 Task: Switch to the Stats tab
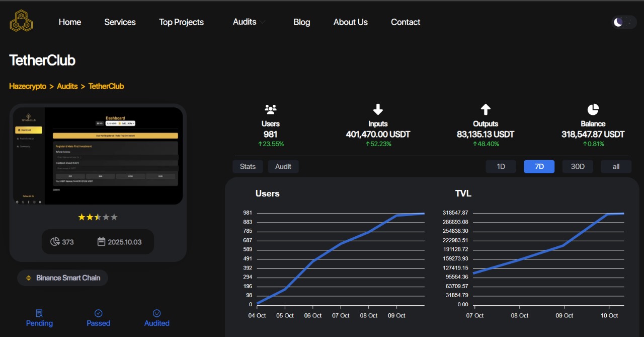pos(248,167)
